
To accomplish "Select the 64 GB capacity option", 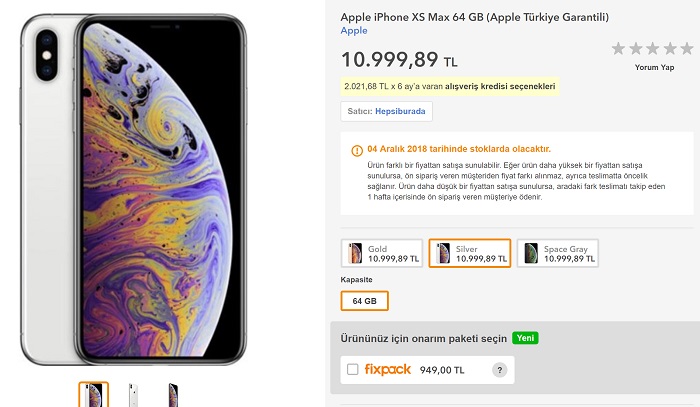I will (364, 301).
